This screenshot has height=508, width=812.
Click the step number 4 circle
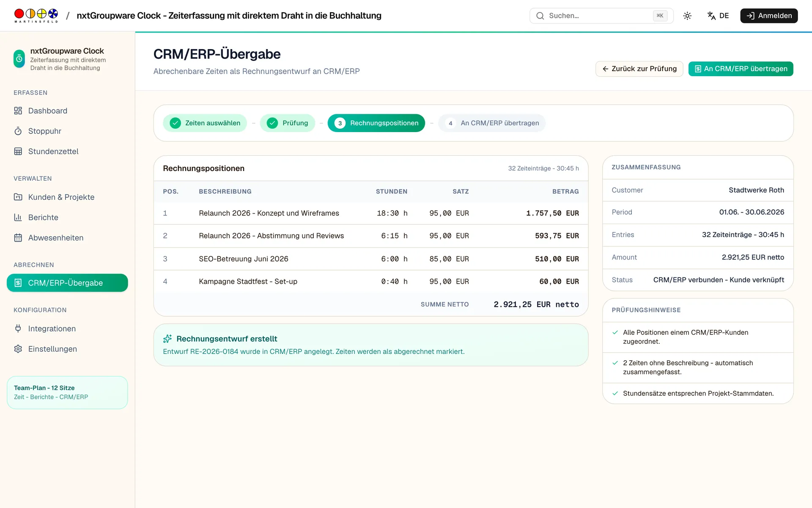[450, 123]
